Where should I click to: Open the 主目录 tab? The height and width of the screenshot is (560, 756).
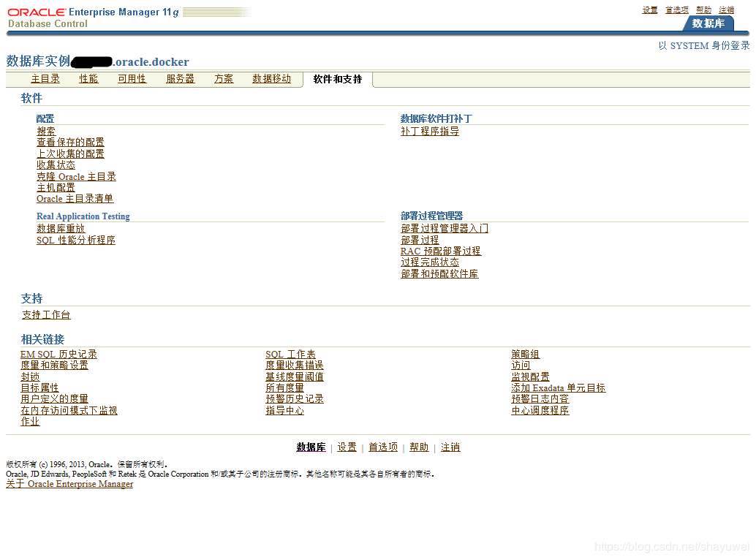(x=45, y=78)
